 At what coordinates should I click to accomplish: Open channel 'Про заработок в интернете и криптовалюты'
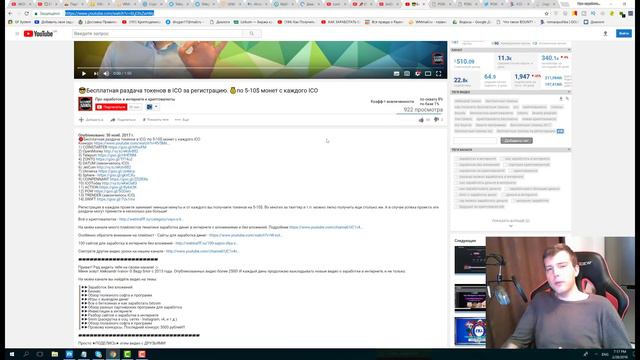(x=135, y=99)
